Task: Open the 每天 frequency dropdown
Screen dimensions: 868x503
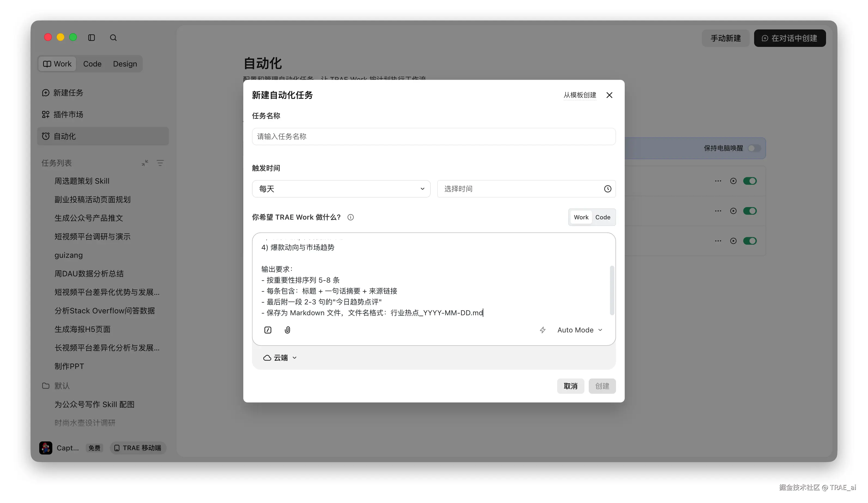Action: click(341, 189)
